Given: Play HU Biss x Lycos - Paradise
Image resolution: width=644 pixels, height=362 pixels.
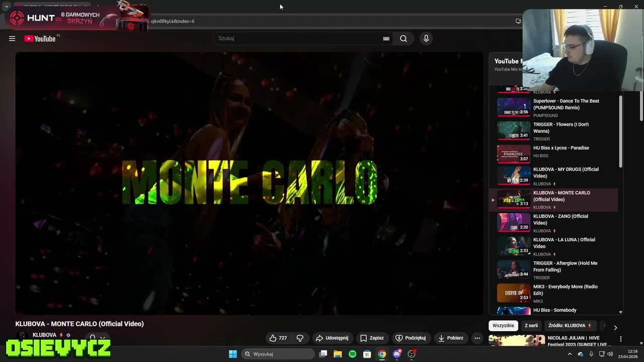Looking at the screenshot, I should pos(553,154).
